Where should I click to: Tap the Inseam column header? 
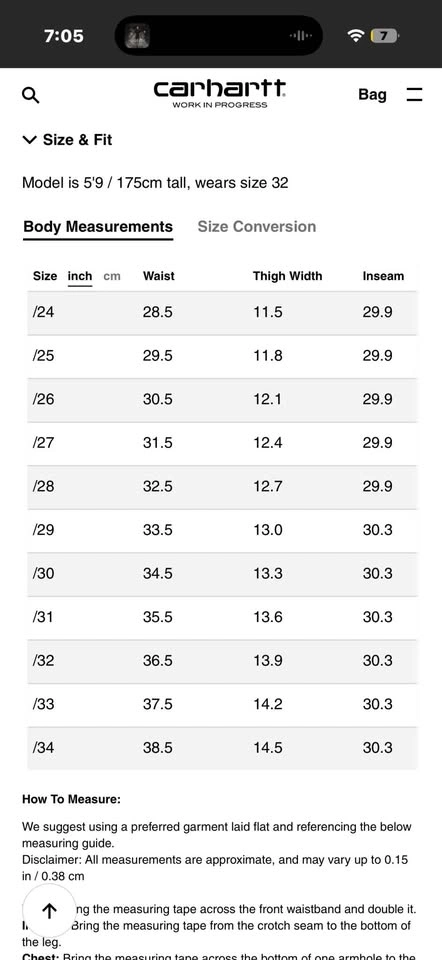click(383, 276)
